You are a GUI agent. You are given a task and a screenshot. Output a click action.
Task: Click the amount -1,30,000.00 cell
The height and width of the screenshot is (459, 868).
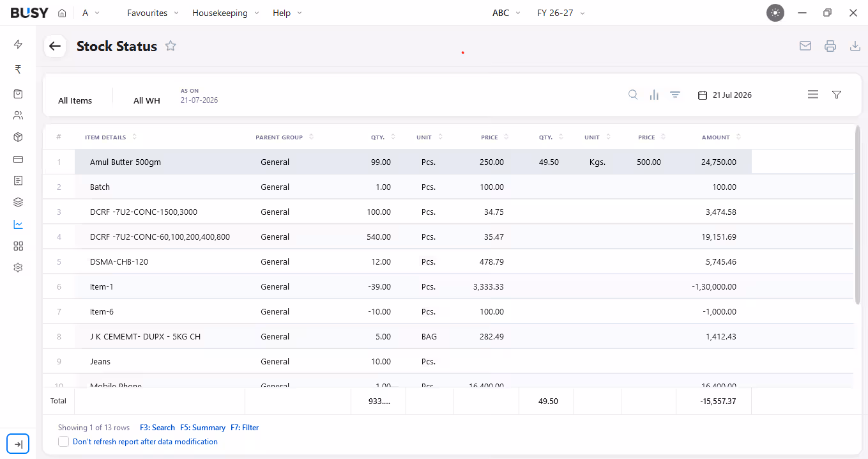713,287
